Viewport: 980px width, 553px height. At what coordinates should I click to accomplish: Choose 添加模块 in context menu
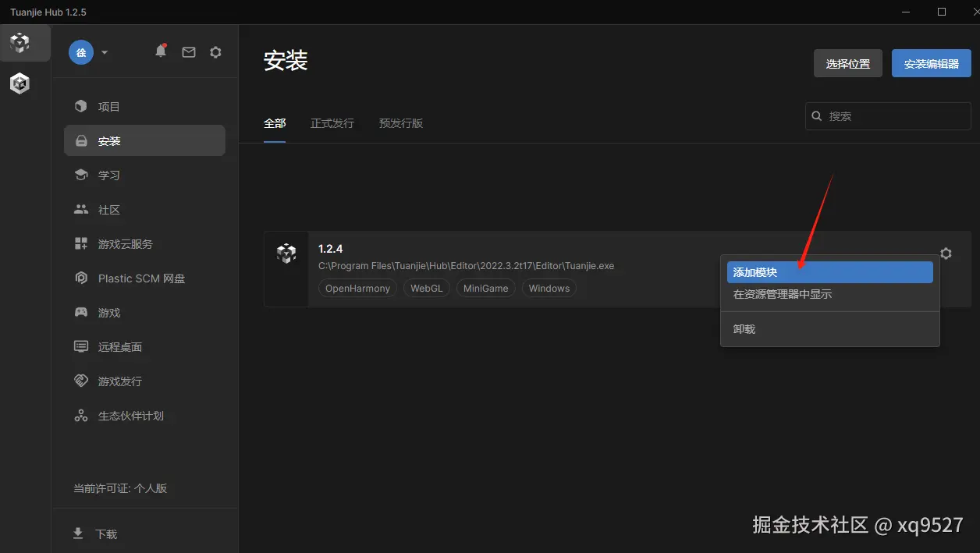click(830, 272)
